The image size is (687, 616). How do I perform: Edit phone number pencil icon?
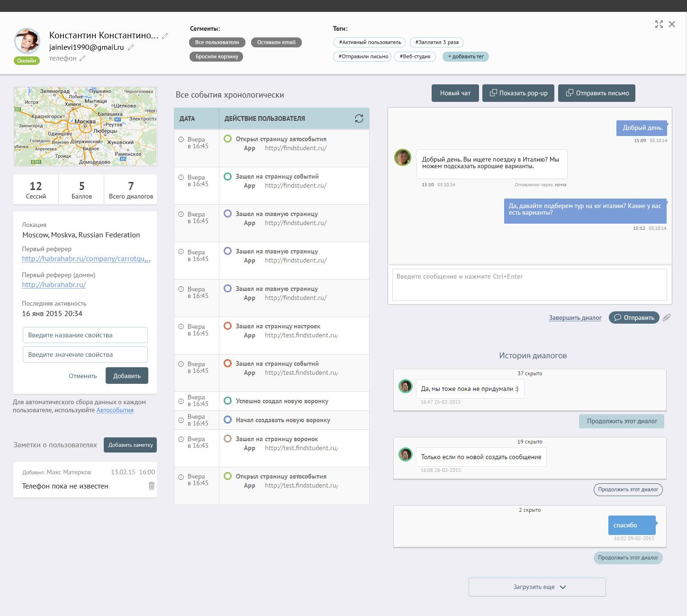[x=82, y=58]
